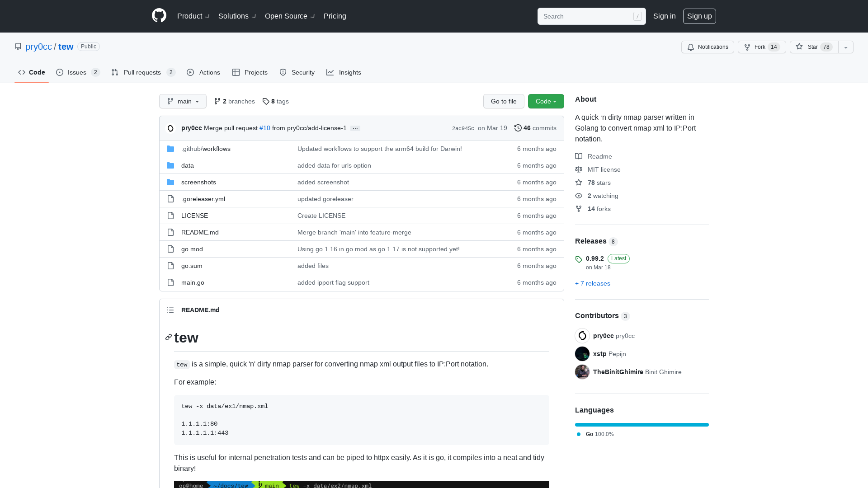The image size is (868, 488).
Task: Click the release tag icon beside 0.99.2
Action: (x=579, y=259)
